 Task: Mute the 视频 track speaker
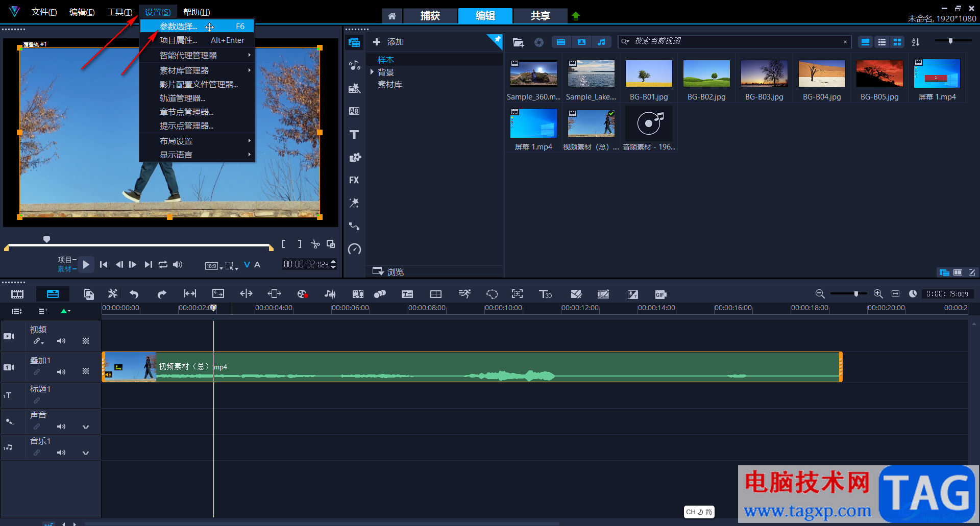(x=61, y=341)
